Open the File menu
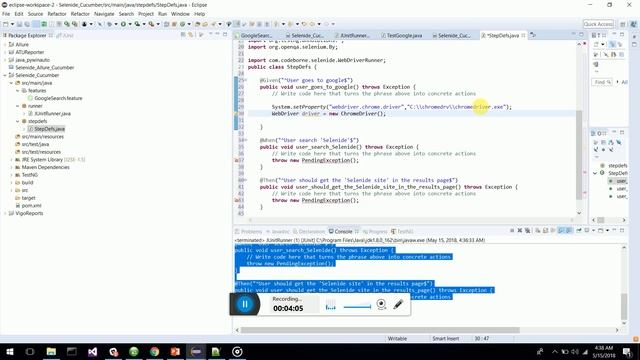The image size is (640, 360). (6, 14)
